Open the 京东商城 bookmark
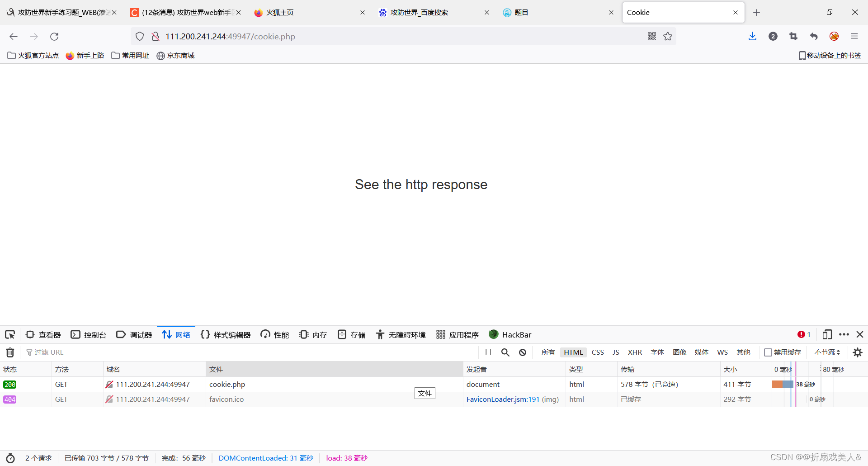 coord(175,56)
